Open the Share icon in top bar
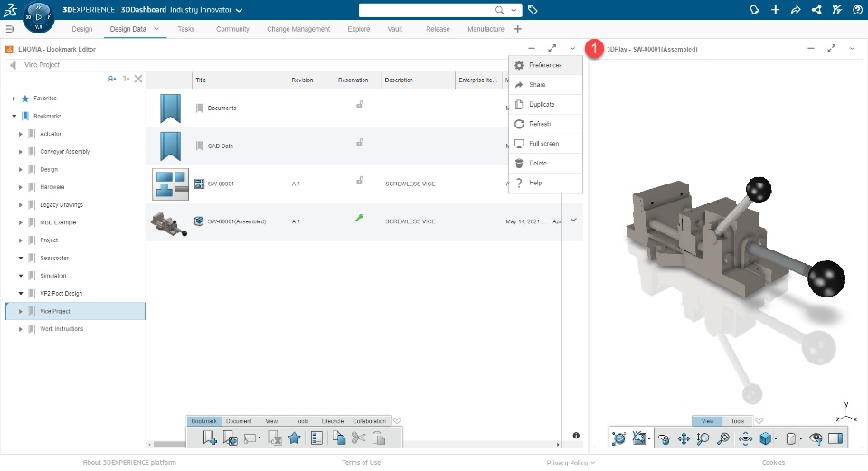This screenshot has width=868, height=471. pos(796,10)
